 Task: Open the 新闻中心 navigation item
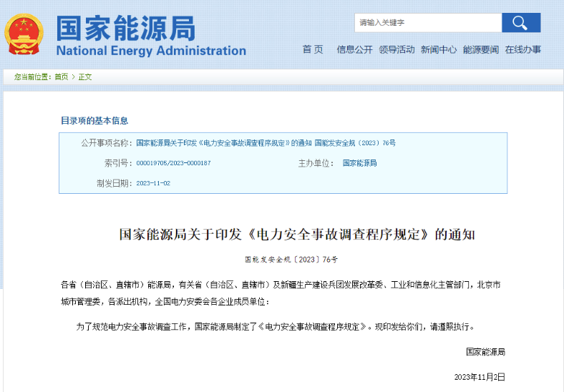coord(438,49)
